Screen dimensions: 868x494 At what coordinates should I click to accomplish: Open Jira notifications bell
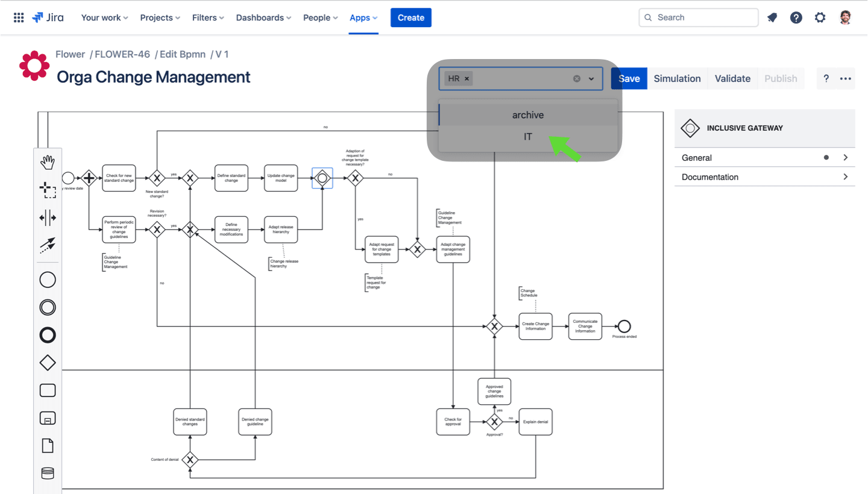point(772,18)
